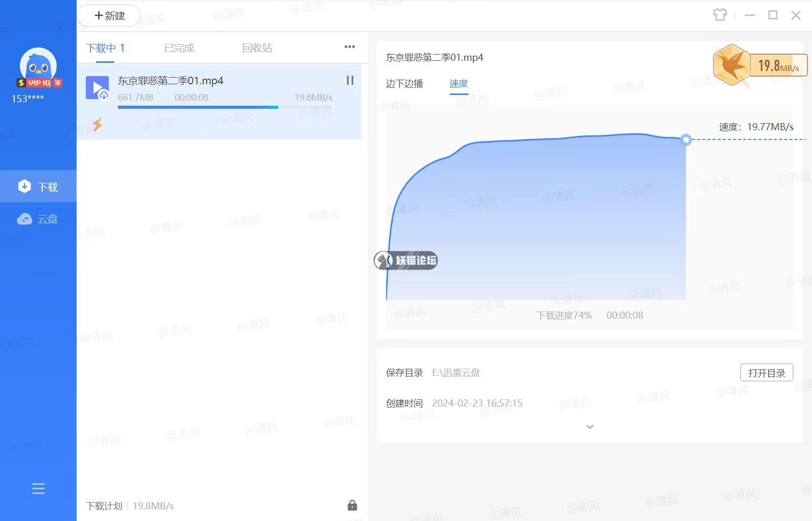Open the 回收站 tab
Image resolution: width=812 pixels, height=521 pixels.
click(257, 48)
